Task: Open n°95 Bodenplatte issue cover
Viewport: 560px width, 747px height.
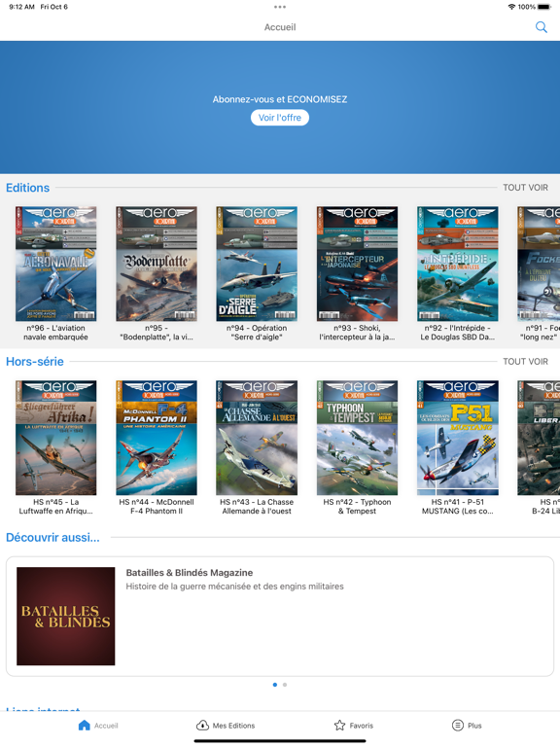Action: [x=157, y=264]
